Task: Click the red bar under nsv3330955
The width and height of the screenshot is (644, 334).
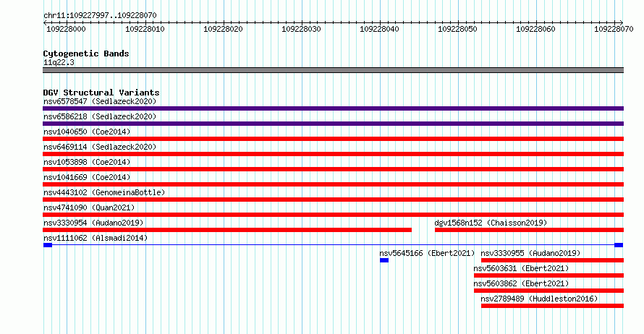Action: click(x=552, y=260)
